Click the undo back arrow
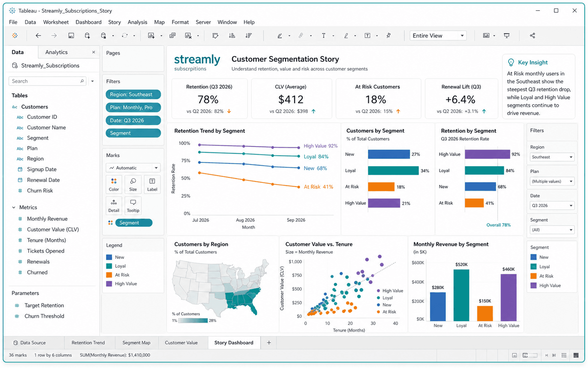Screen dimensions: 588x368 38,36
